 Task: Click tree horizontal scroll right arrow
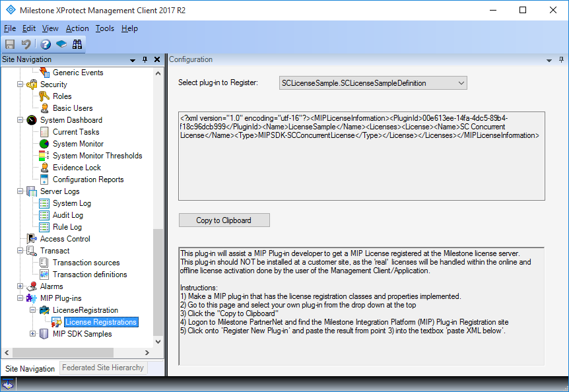(147, 352)
